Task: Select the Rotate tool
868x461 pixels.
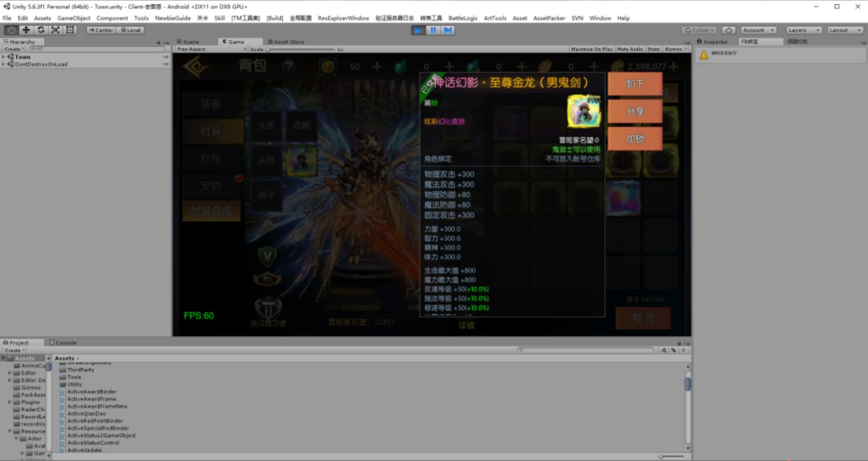Action: pyautogui.click(x=41, y=30)
